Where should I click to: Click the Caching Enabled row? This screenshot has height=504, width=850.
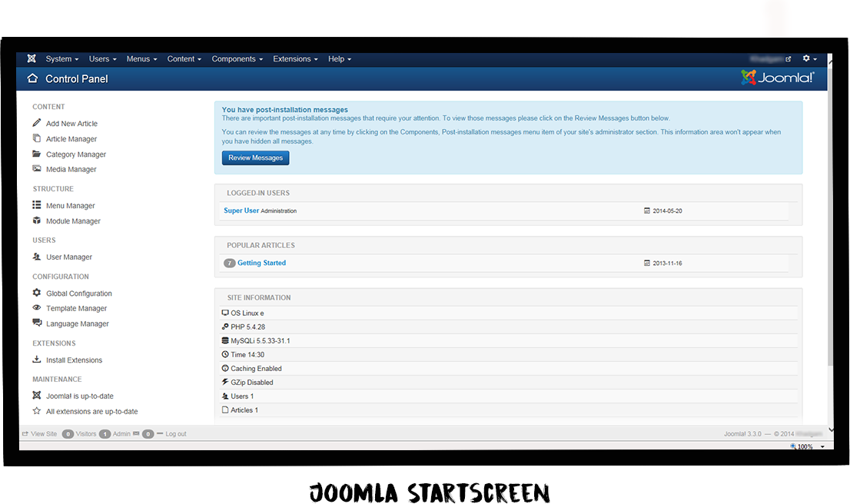point(509,369)
